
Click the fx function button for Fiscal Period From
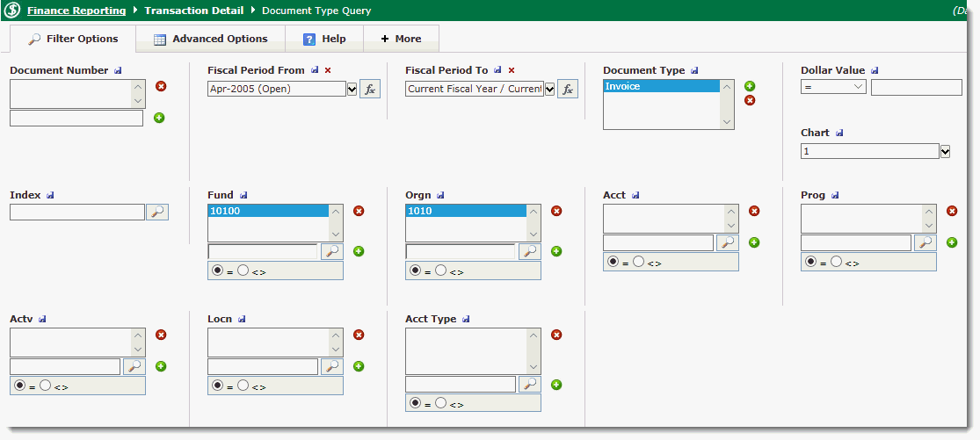click(x=370, y=89)
